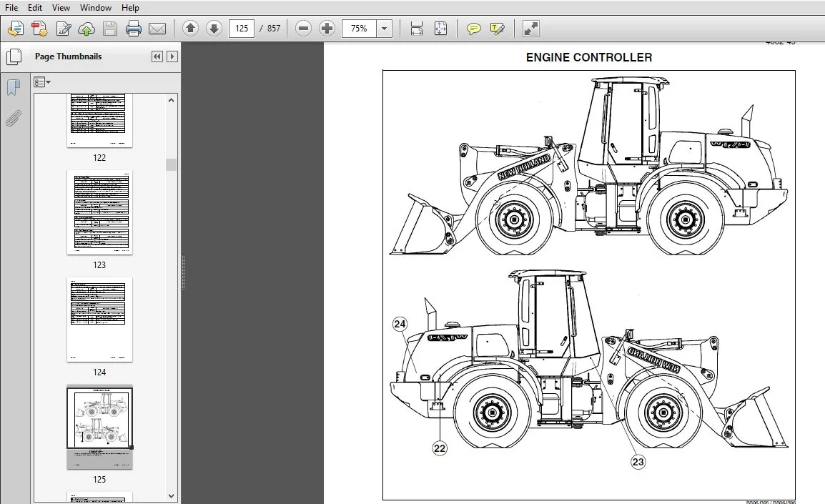Select page 122 thumbnail

[99, 121]
